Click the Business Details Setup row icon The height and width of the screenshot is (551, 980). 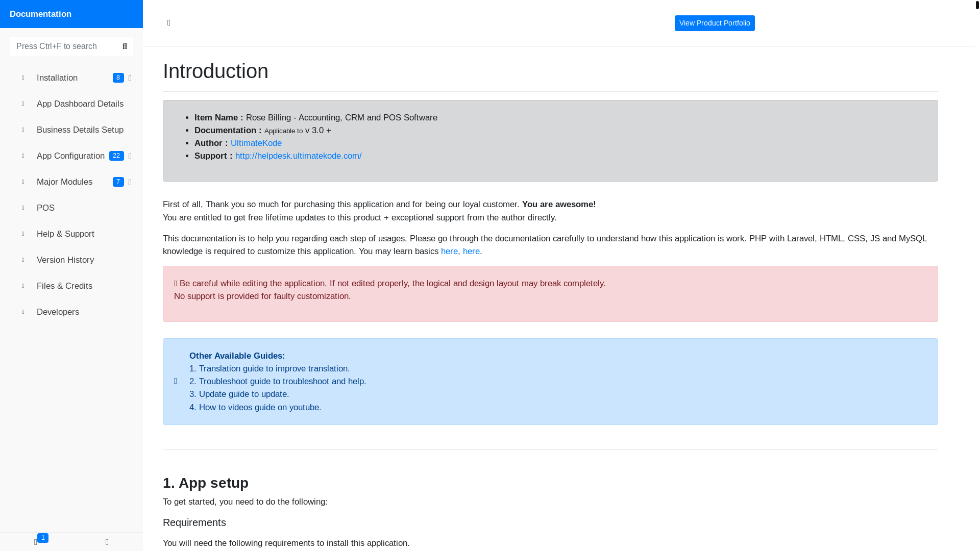(x=23, y=130)
